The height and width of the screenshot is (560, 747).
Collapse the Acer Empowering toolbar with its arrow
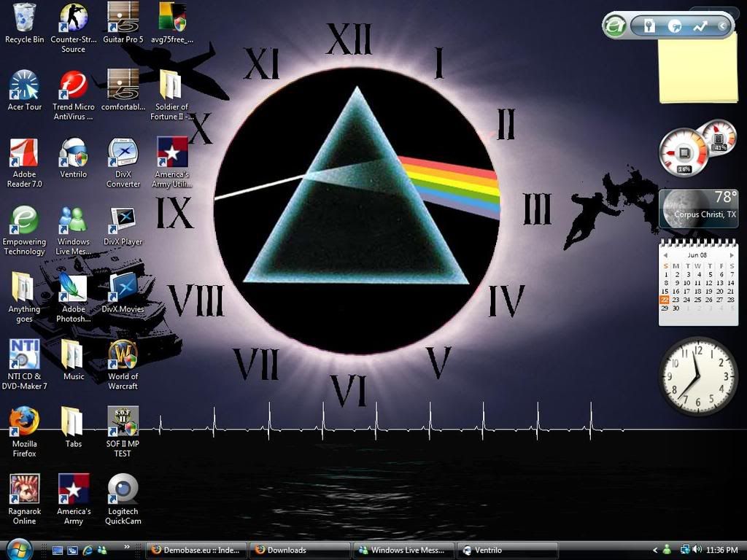pyautogui.click(x=723, y=26)
